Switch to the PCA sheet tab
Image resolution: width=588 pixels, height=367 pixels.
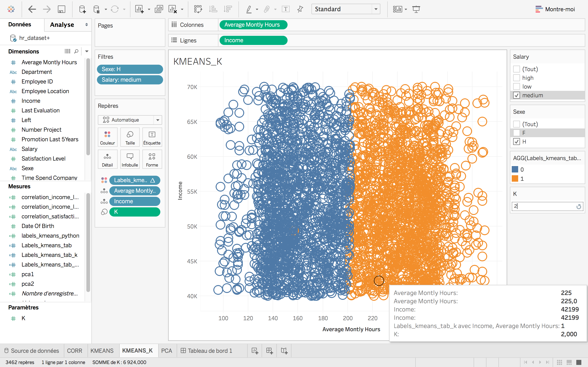[167, 350]
